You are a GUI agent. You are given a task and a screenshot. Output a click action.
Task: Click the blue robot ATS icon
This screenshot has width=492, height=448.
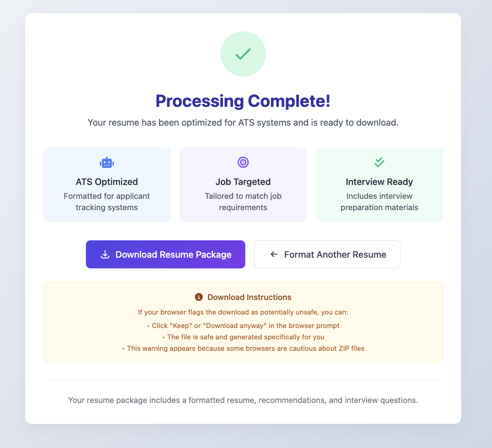click(107, 163)
